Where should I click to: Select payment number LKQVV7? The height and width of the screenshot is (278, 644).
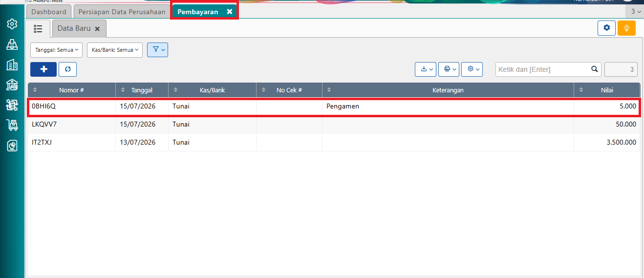[x=44, y=124]
